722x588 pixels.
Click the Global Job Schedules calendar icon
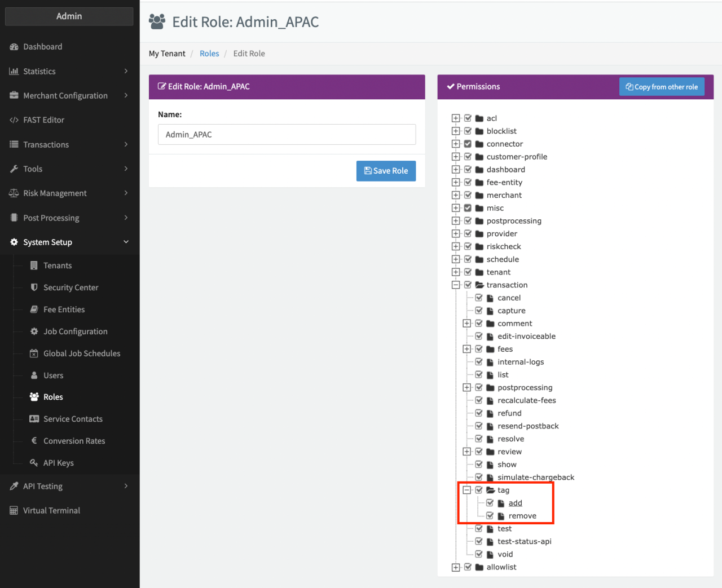[34, 353]
